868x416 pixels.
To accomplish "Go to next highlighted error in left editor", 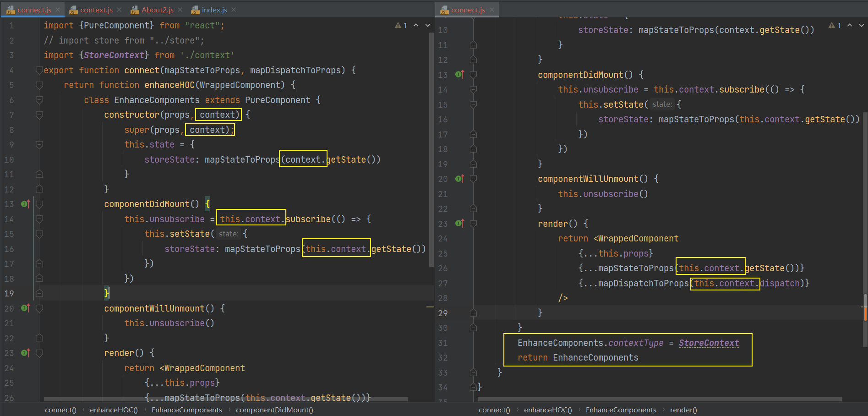I will (428, 26).
